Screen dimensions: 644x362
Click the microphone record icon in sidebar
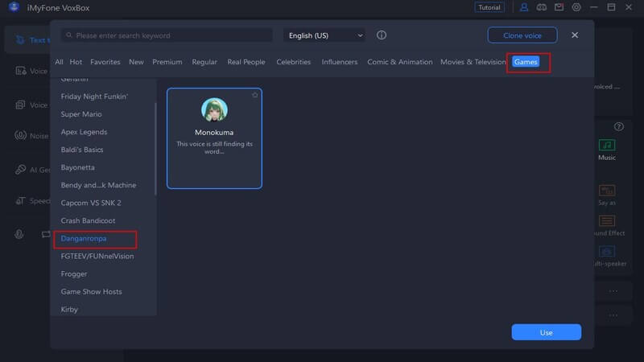[19, 234]
